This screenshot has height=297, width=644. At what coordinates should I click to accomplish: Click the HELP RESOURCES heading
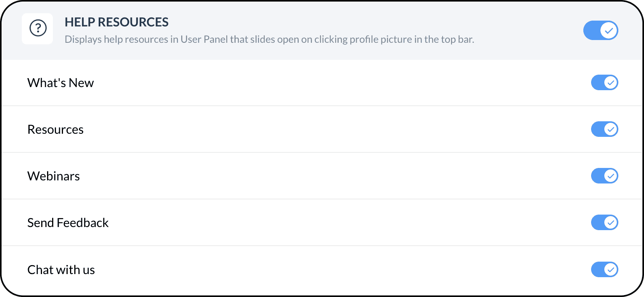[x=116, y=22]
